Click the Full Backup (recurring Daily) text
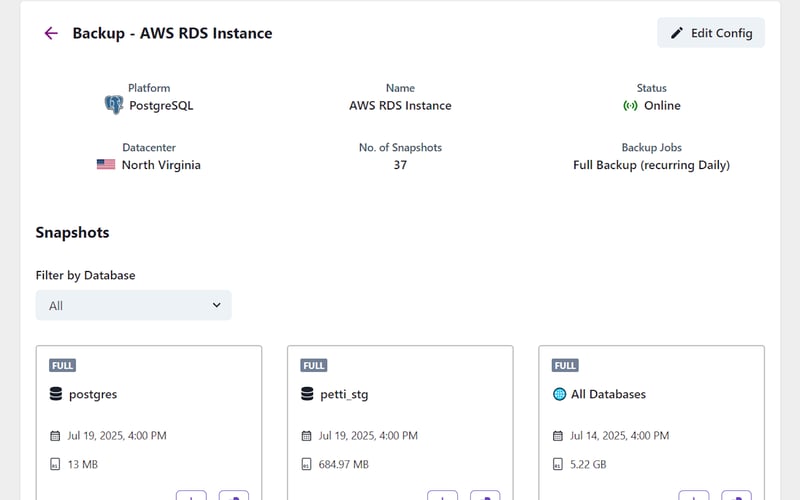The width and height of the screenshot is (800, 500). point(651,165)
